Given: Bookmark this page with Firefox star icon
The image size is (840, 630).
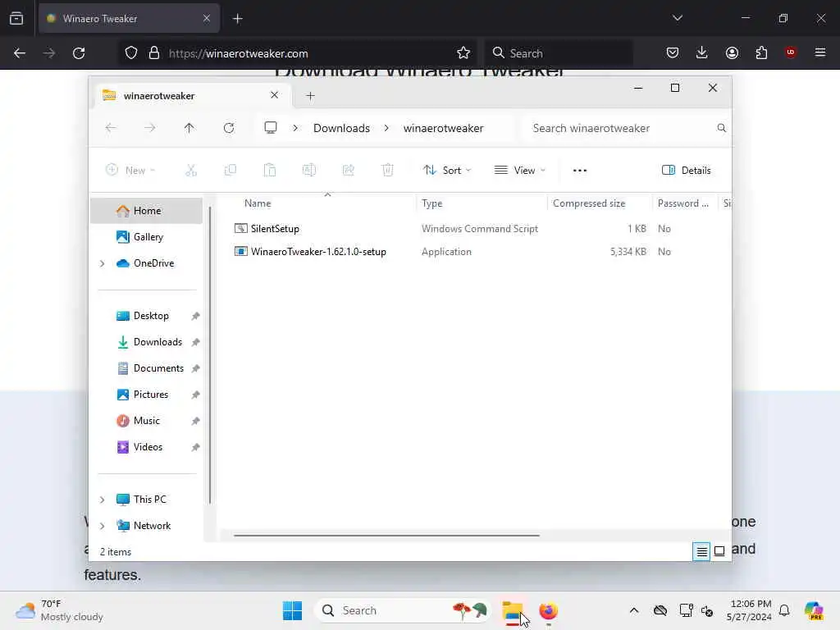Looking at the screenshot, I should tap(463, 52).
